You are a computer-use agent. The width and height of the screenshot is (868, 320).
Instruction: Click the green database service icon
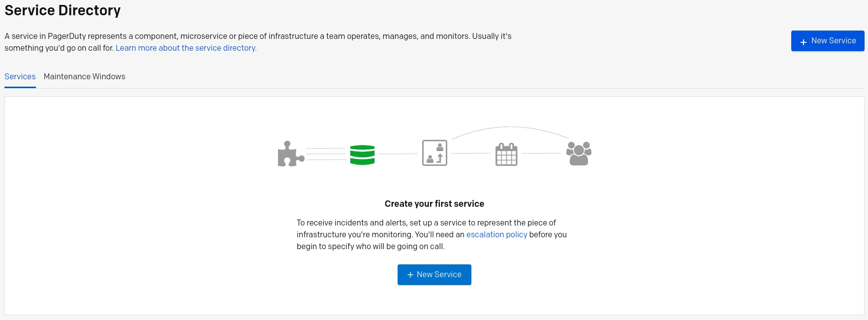362,155
